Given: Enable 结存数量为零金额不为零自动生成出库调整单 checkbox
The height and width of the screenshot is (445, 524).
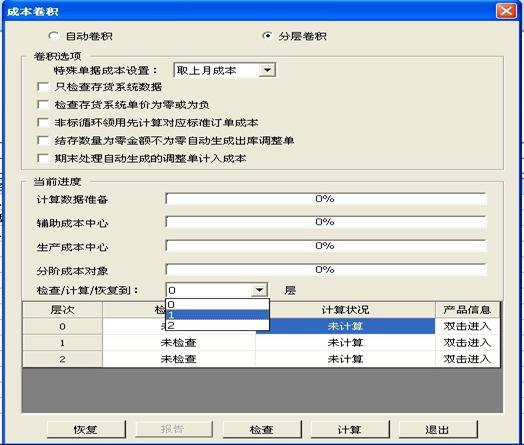Looking at the screenshot, I should (43, 140).
